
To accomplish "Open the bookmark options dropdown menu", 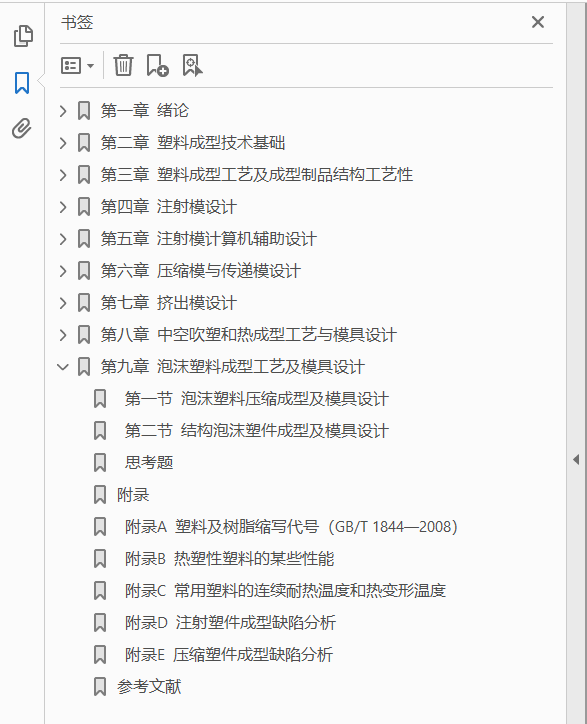I will pyautogui.click(x=78, y=66).
